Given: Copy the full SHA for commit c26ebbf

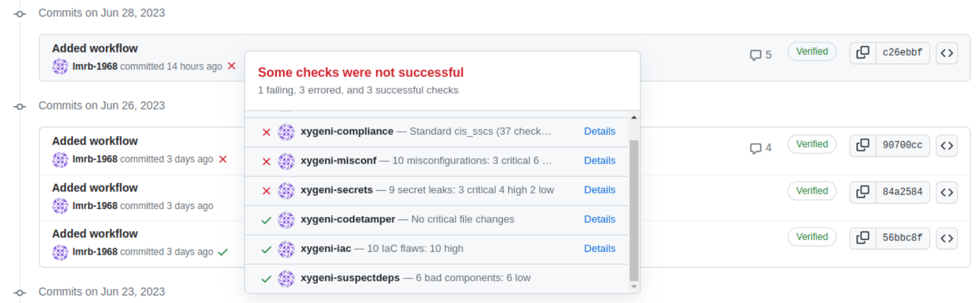Looking at the screenshot, I should 863,53.
